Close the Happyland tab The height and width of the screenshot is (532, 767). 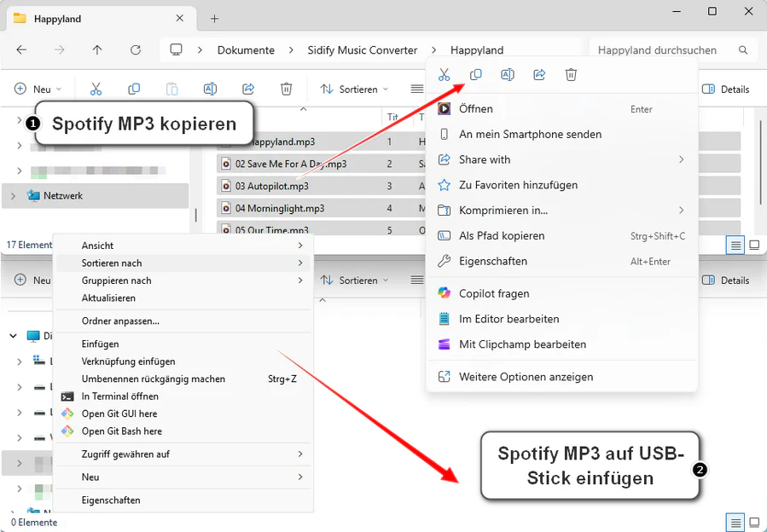[180, 19]
